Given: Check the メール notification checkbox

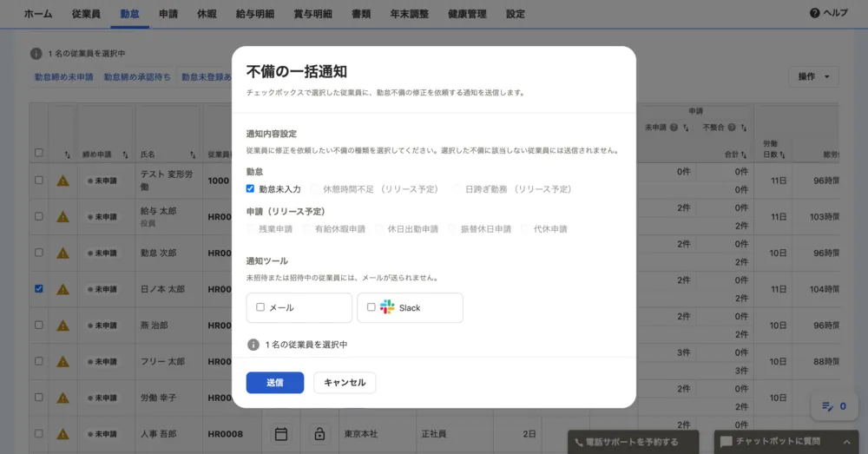Looking at the screenshot, I should click(x=260, y=306).
